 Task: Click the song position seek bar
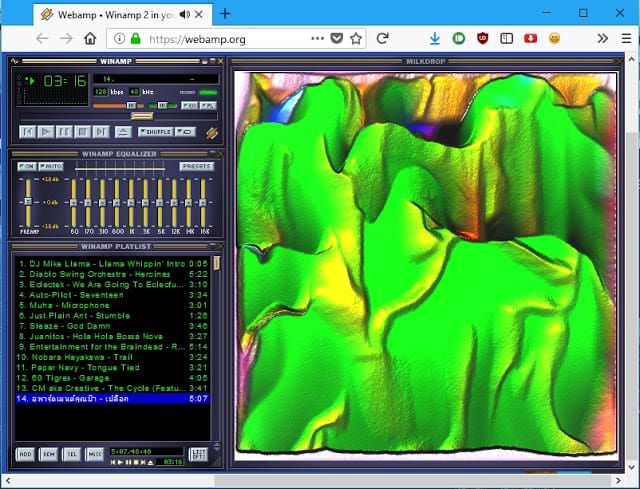coord(118,116)
